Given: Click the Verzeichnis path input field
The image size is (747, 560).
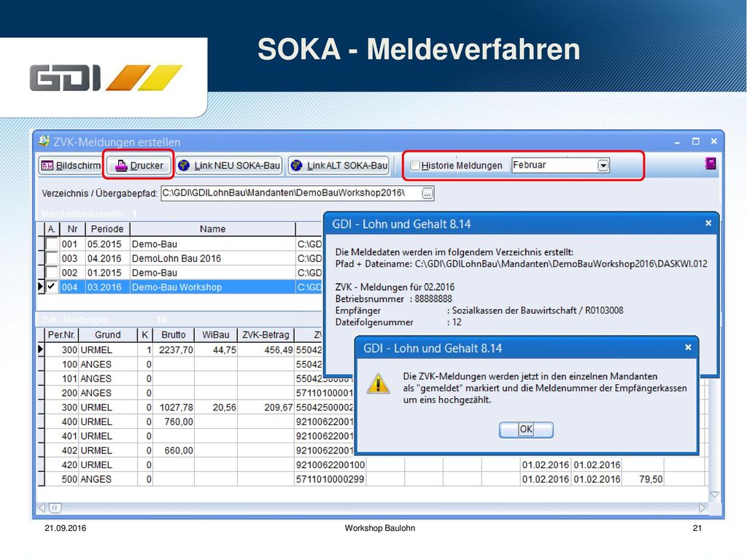Looking at the screenshot, I should point(292,192).
